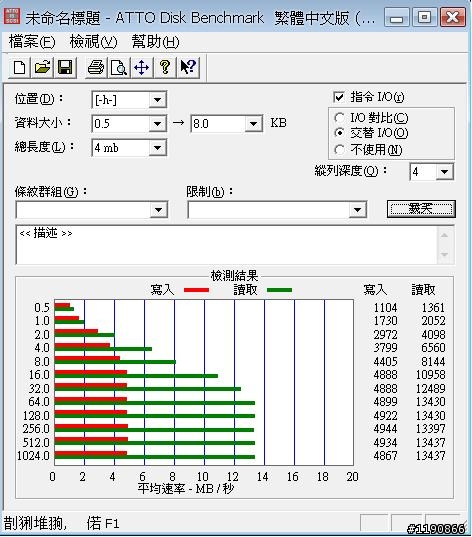Click the read value 8144 for 8.0

[433, 361]
